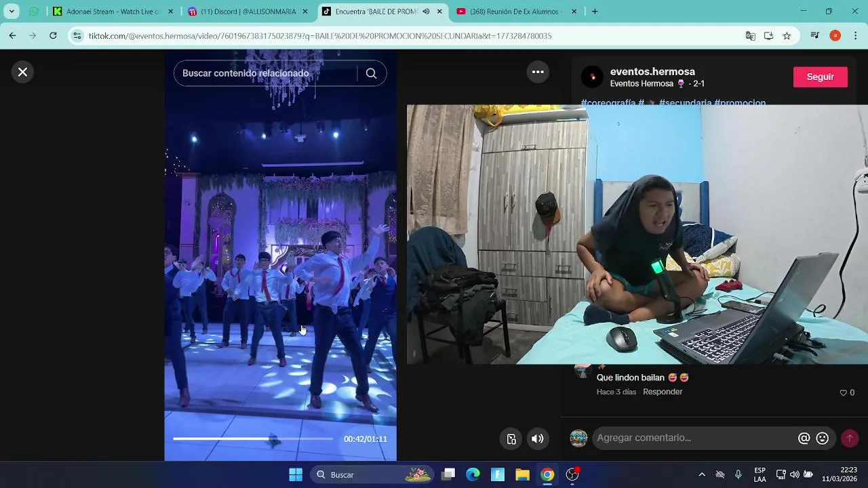Close the Discord tab
The image size is (868, 488).
(305, 12)
